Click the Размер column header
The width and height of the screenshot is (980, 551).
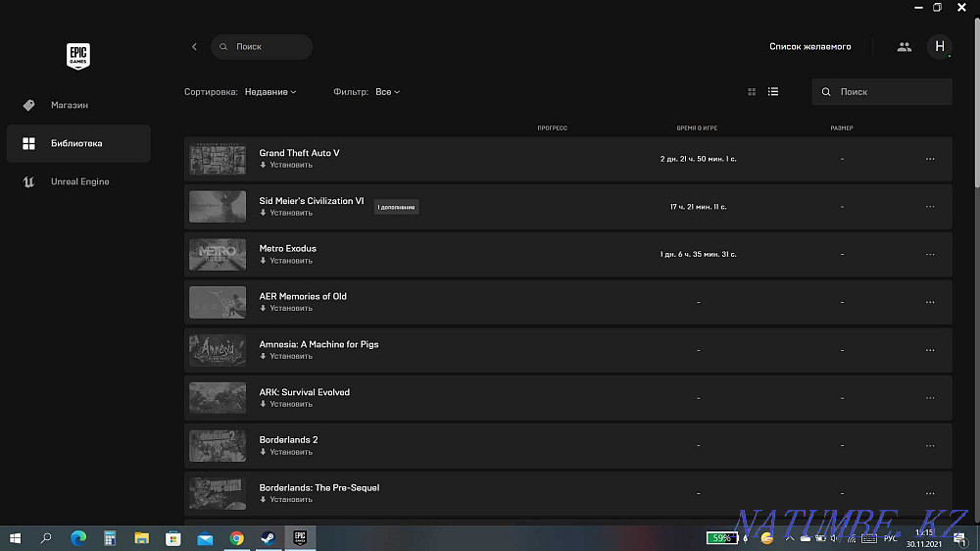click(841, 128)
